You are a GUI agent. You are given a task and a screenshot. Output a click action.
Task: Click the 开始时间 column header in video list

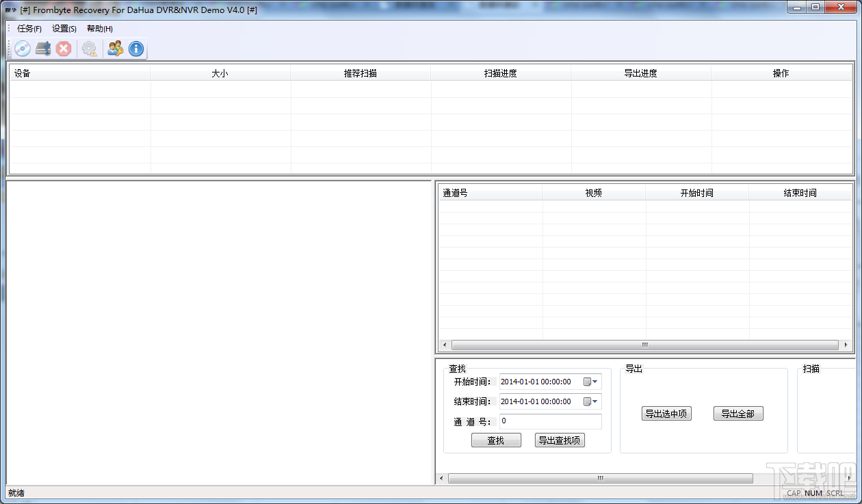click(x=697, y=193)
